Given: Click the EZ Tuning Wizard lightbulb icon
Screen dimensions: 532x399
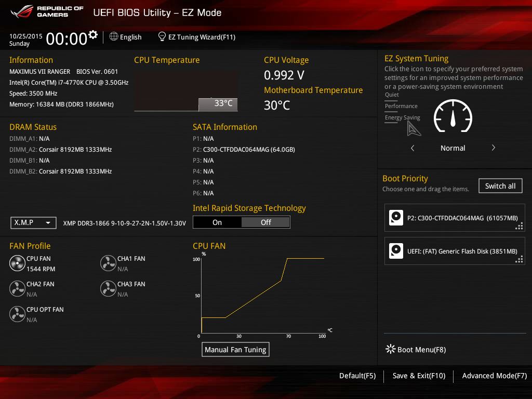Looking at the screenshot, I should pyautogui.click(x=162, y=37).
